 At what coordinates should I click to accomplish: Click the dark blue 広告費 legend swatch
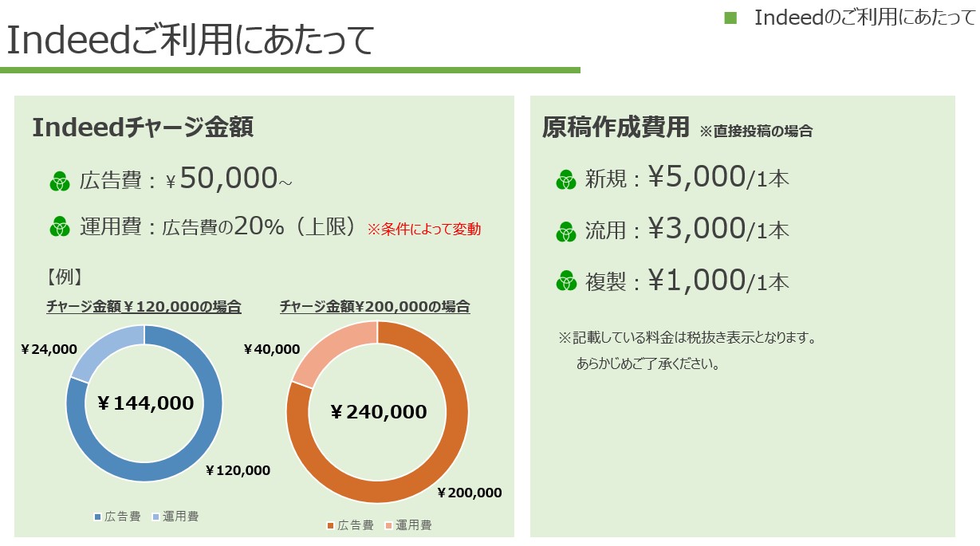[98, 517]
